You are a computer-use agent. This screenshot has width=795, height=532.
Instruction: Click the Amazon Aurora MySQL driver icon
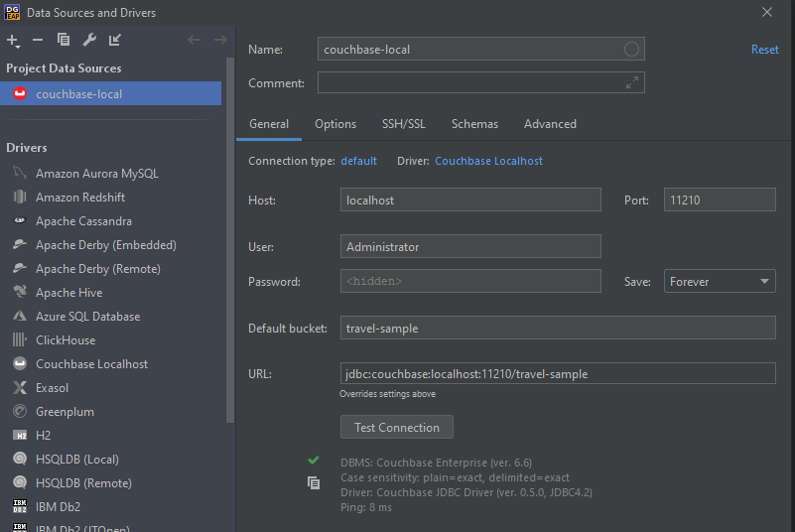pyautogui.click(x=20, y=173)
